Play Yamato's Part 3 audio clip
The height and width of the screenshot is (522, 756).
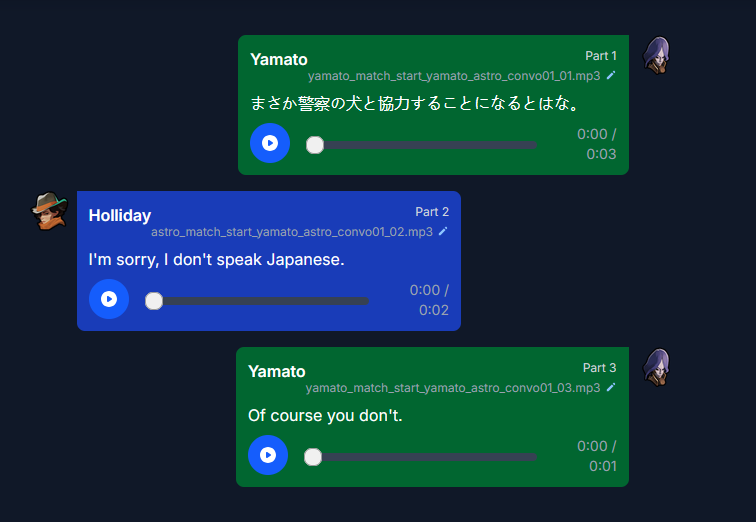coord(268,455)
